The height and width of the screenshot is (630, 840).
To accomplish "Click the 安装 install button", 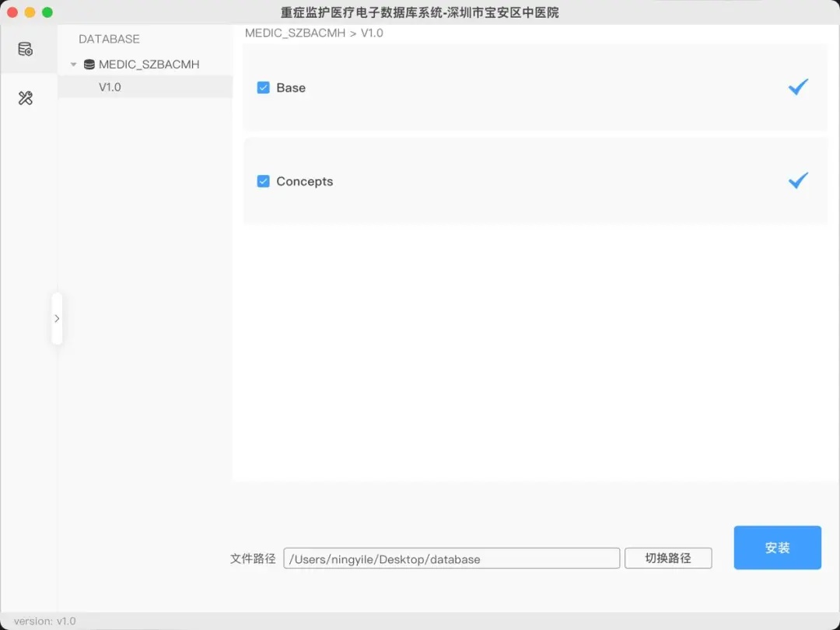I will coord(777,548).
